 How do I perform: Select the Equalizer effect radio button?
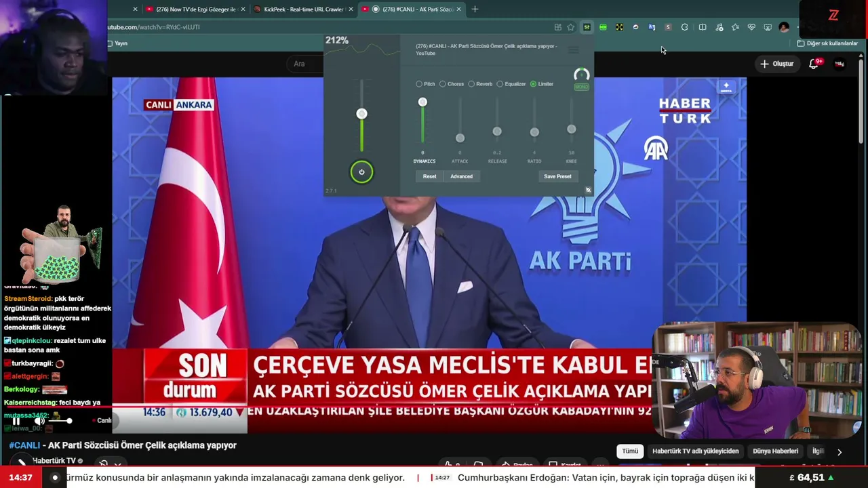click(500, 84)
